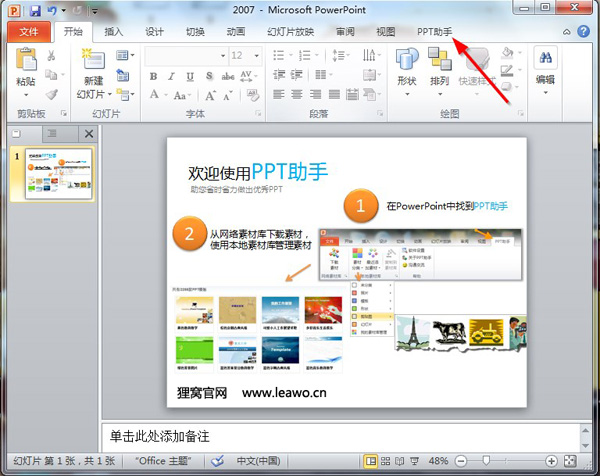
Task: Convert to SmartArt graphic icon
Action: click(370, 94)
